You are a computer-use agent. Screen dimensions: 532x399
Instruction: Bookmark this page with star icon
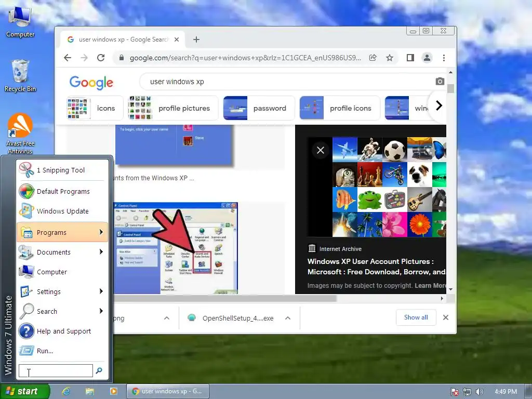coord(390,58)
